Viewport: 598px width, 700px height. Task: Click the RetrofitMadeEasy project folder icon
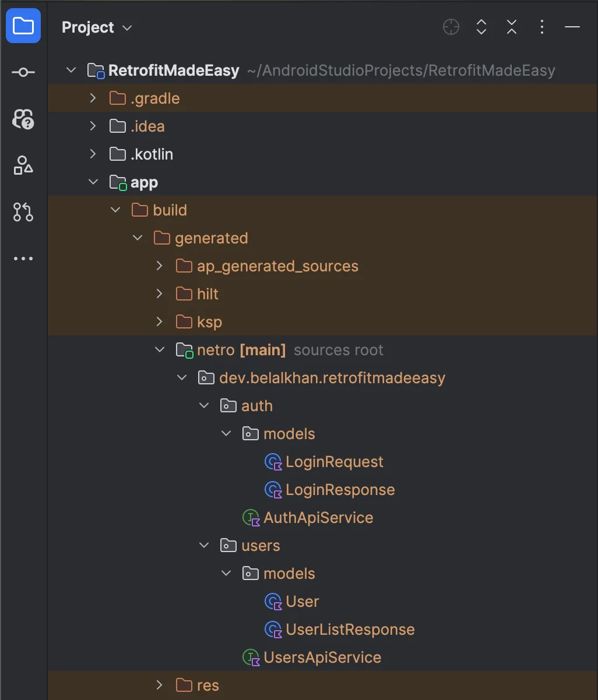pos(96,71)
